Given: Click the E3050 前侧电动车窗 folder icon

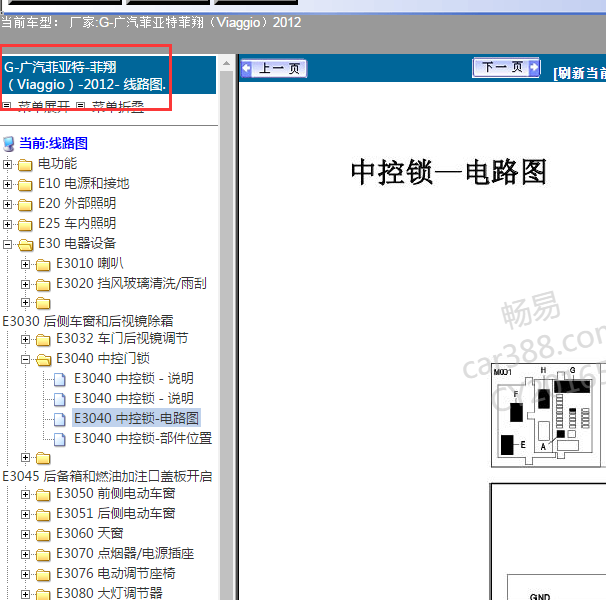Looking at the screenshot, I should tap(43, 495).
